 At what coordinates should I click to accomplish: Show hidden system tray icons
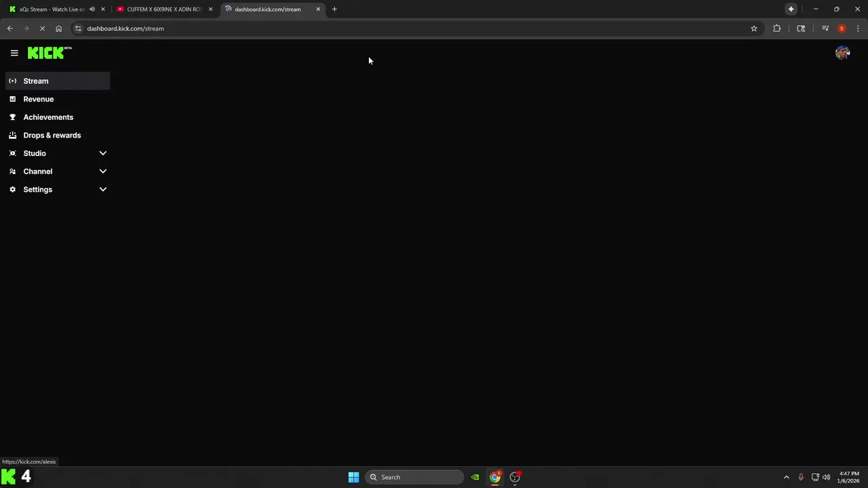click(x=786, y=477)
